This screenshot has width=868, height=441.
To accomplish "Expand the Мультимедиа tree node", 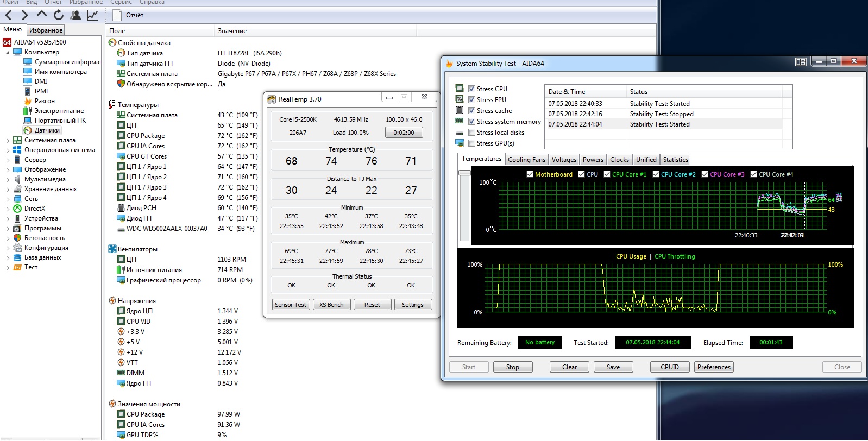I will pyautogui.click(x=8, y=179).
